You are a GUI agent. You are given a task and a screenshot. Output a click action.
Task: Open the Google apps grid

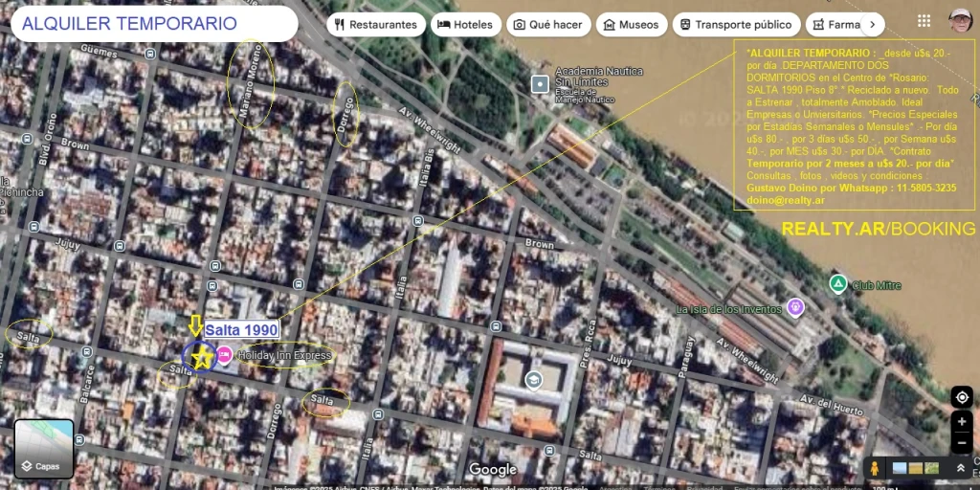[x=924, y=21]
